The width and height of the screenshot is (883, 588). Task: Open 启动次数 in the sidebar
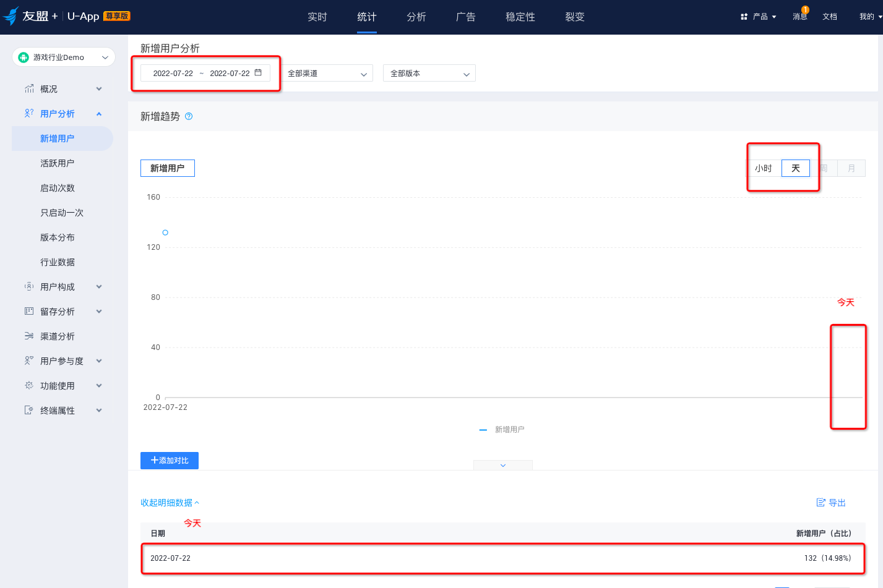(58, 188)
